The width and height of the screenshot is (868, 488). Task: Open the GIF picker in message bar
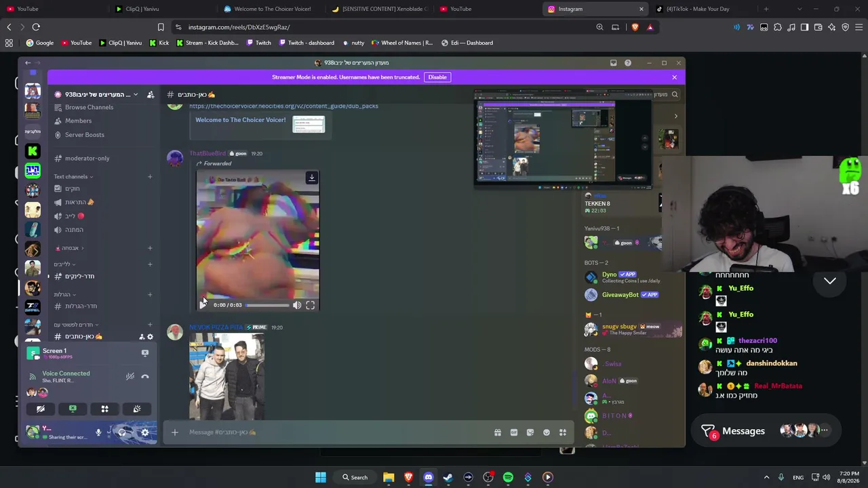(x=514, y=432)
